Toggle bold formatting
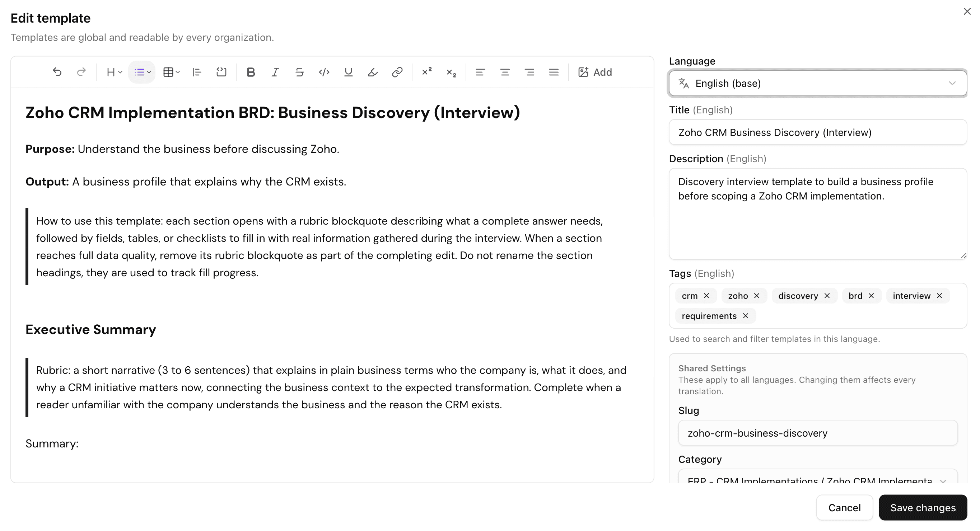Image resolution: width=980 pixels, height=531 pixels. [251, 72]
